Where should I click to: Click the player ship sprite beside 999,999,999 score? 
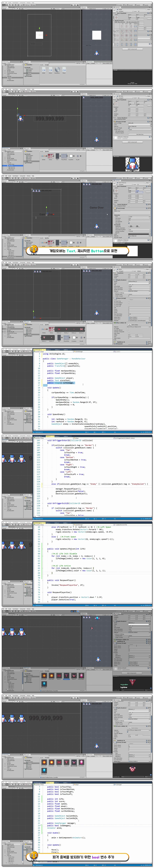(x=20, y=118)
